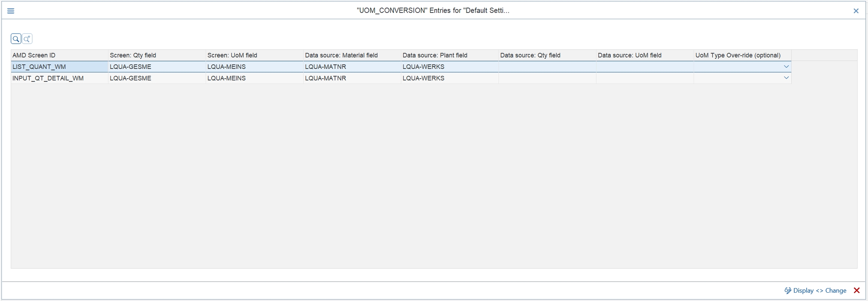Image resolution: width=868 pixels, height=301 pixels.
Task: Toggle Display <> Change mode
Action: [x=815, y=290]
